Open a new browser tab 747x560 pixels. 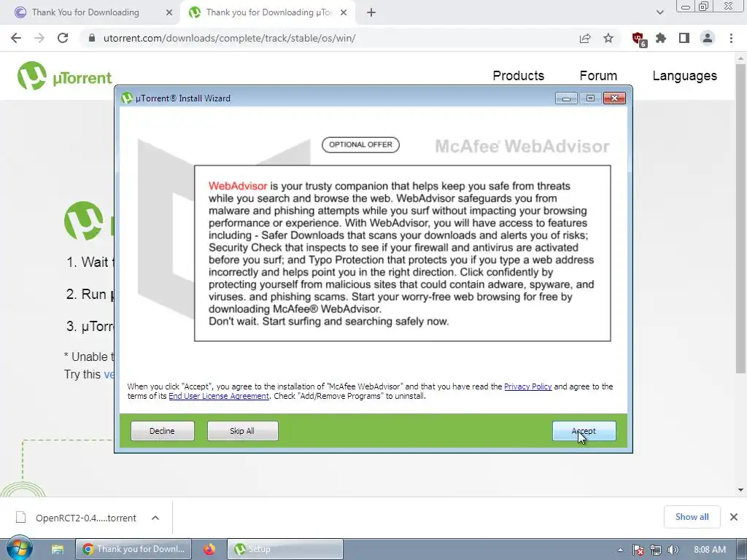[x=371, y=12]
